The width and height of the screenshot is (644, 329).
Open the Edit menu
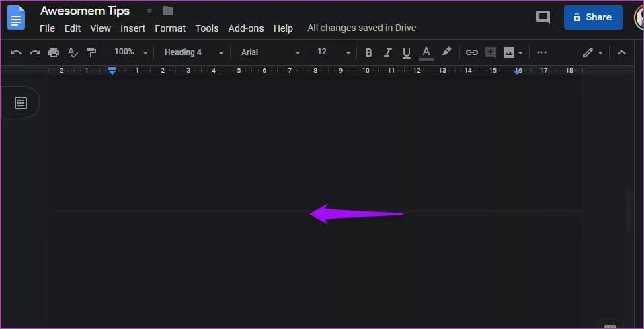pos(73,28)
